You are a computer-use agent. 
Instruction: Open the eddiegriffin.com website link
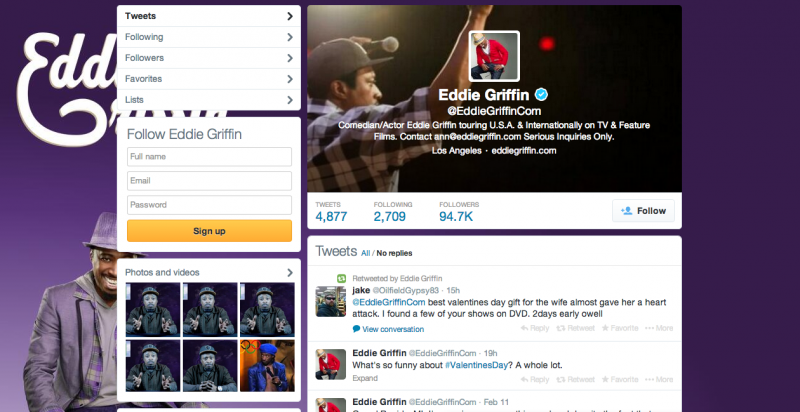523,151
